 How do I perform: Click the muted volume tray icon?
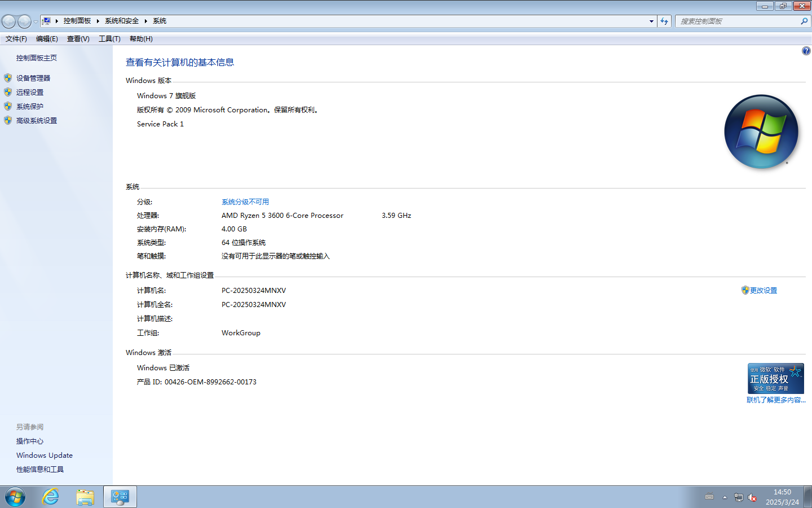coord(752,497)
